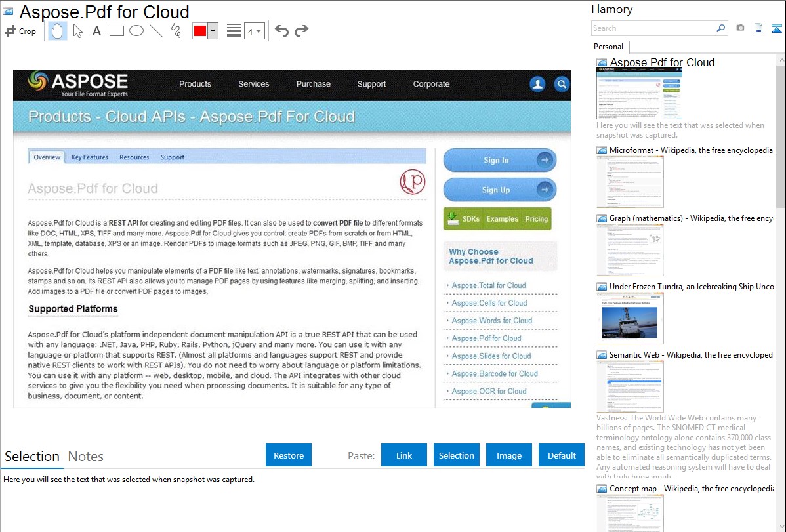Select the rectangle shape tool
The image size is (786, 532).
(x=116, y=31)
